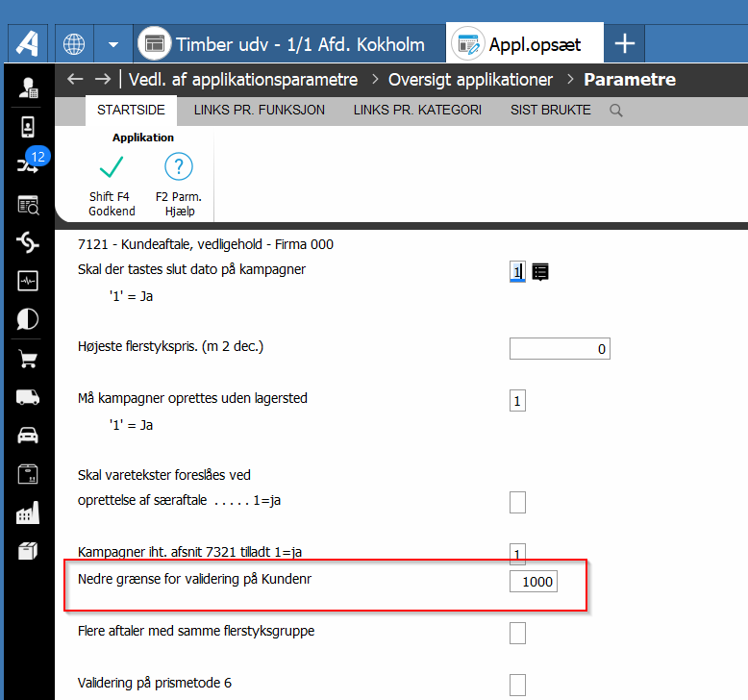Click the Godkend green checkmark icon

tap(112, 167)
